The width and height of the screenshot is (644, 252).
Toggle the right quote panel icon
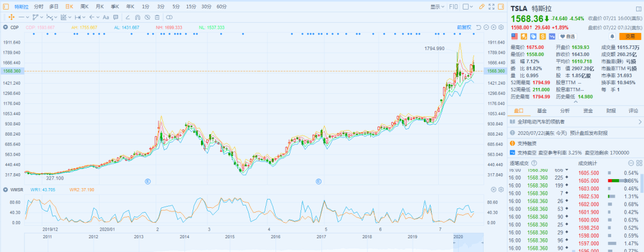[500, 7]
